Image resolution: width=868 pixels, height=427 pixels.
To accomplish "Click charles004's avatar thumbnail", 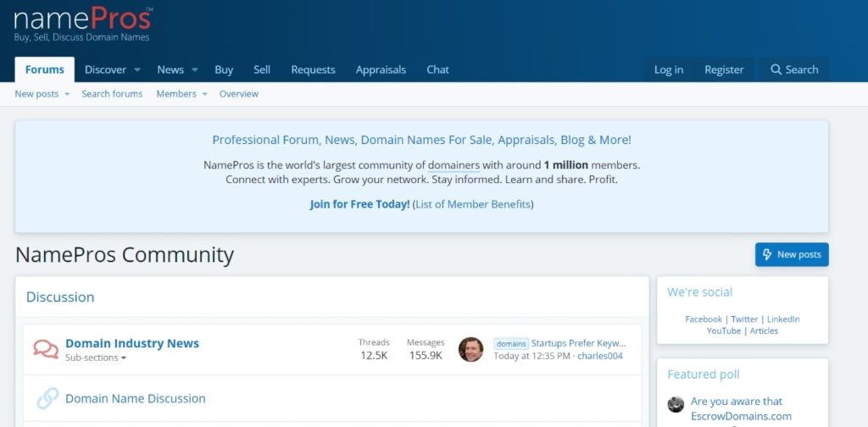I will coord(470,349).
